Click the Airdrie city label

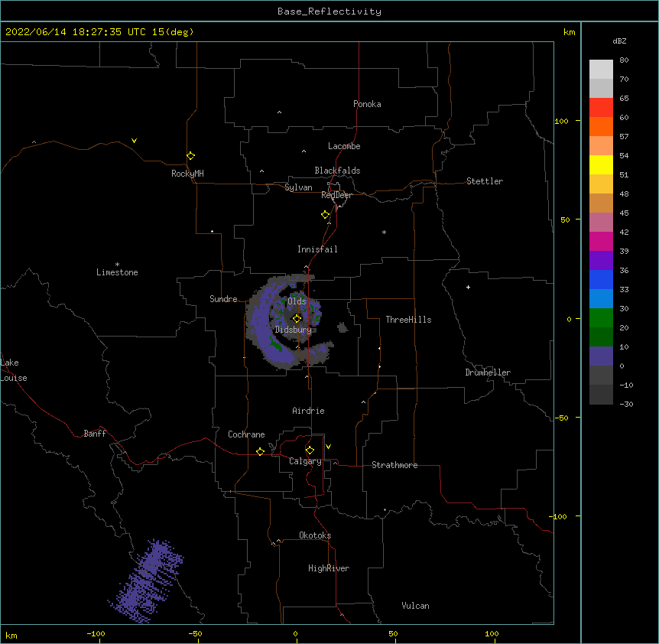(308, 411)
